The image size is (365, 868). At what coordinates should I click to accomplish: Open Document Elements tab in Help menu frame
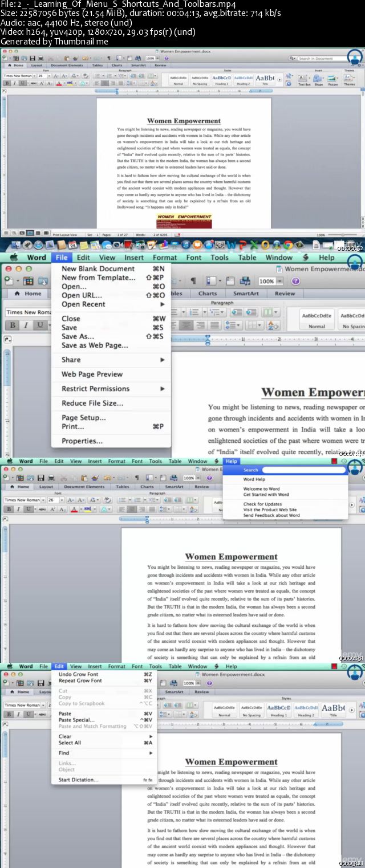coord(84,487)
